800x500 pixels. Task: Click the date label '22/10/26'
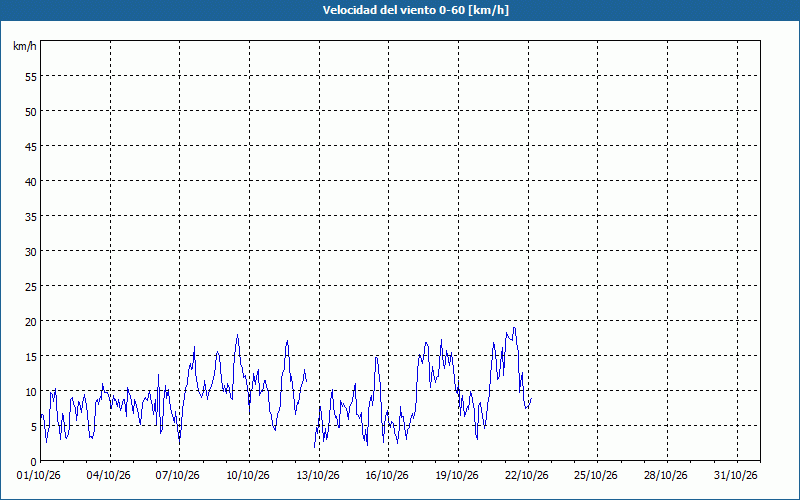click(527, 476)
